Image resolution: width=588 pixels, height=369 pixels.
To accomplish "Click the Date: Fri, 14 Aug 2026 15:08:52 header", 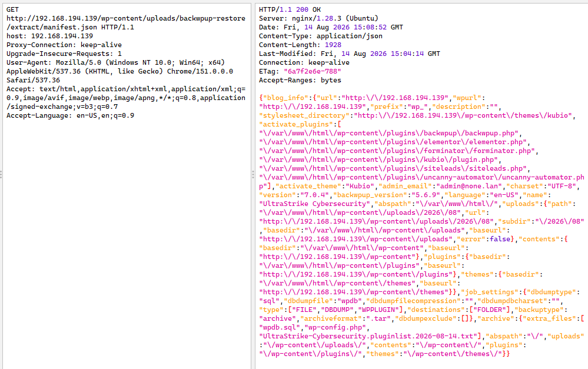I will tap(331, 27).
